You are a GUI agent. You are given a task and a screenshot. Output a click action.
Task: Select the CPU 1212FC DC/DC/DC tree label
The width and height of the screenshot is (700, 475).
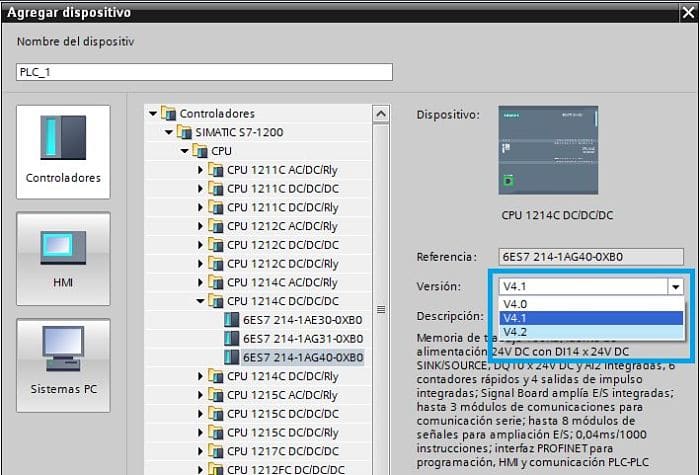(x=286, y=469)
